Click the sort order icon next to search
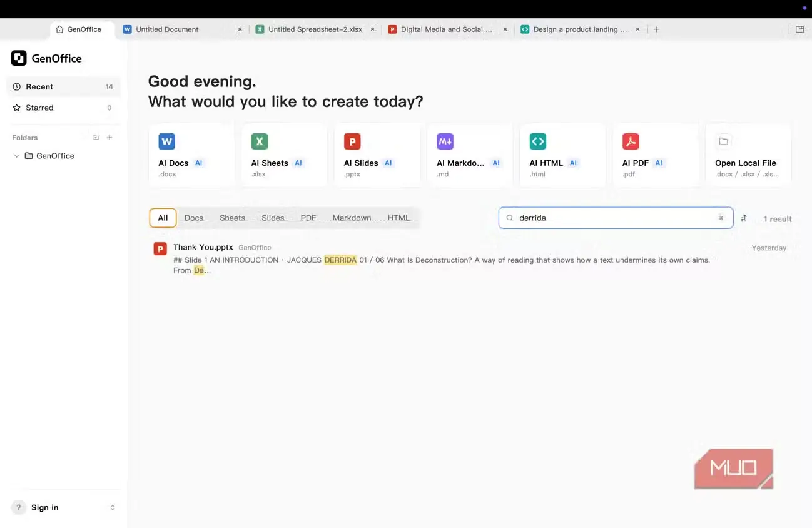Screen dimensions: 812x528 [744, 218]
